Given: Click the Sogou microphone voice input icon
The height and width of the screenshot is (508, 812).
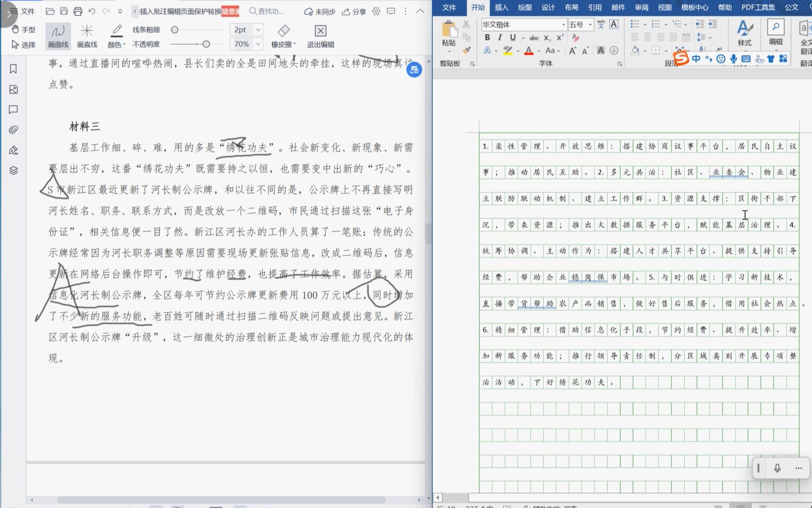Looking at the screenshot, I should (734, 59).
